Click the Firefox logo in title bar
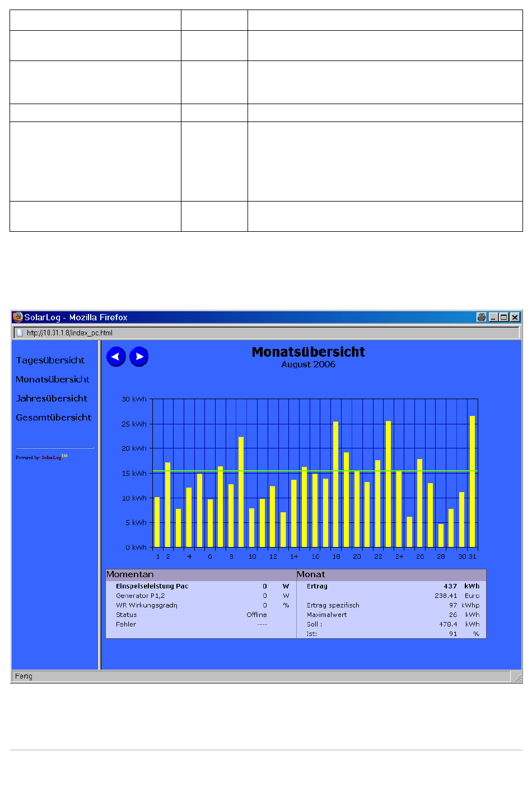 18,317
